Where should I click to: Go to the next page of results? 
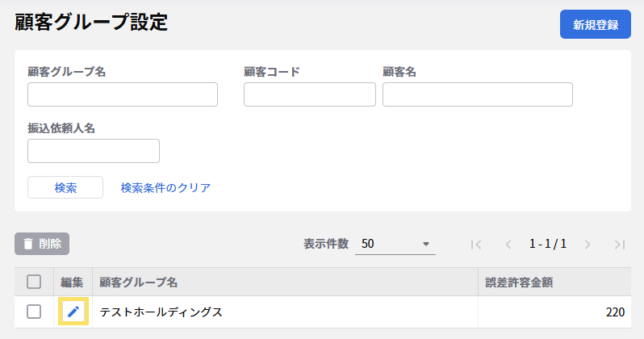click(588, 244)
